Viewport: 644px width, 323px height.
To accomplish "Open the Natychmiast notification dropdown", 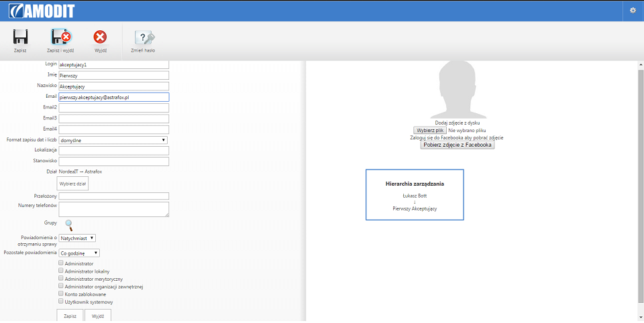I will point(78,238).
